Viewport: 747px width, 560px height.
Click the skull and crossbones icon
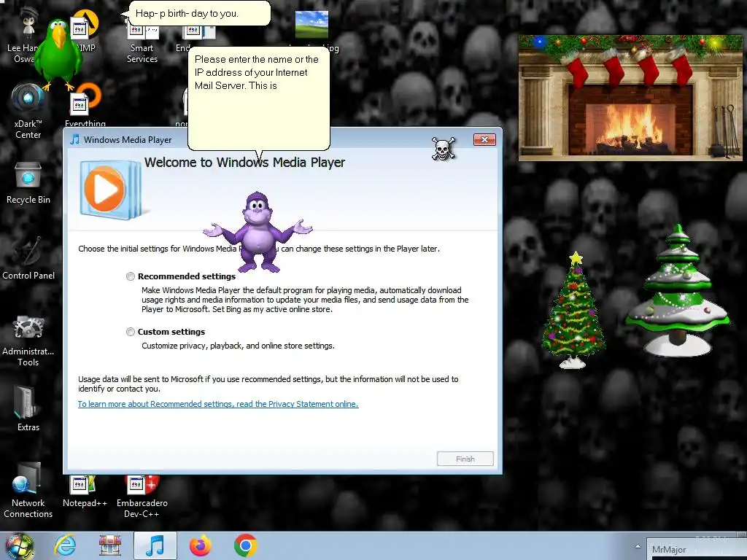[444, 149]
